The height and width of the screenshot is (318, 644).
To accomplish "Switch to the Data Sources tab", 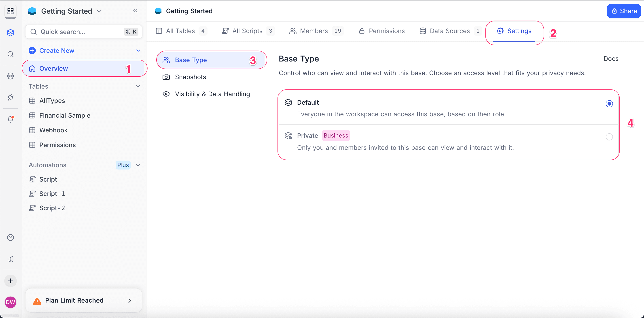I will tap(449, 31).
